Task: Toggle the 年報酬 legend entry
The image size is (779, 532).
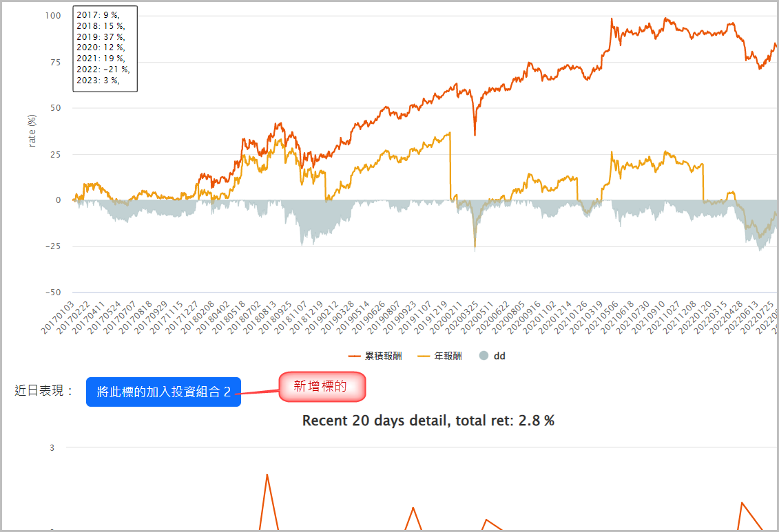Action: tap(448, 356)
